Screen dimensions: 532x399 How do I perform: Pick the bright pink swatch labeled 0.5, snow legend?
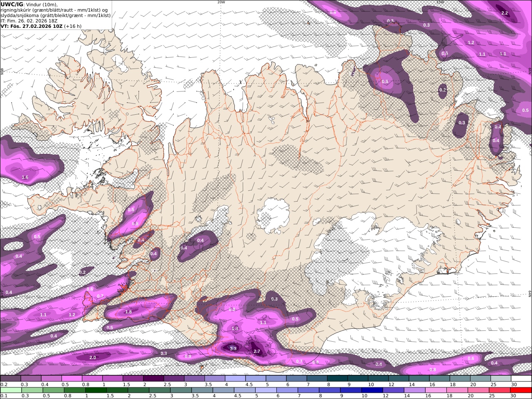click(x=71, y=378)
